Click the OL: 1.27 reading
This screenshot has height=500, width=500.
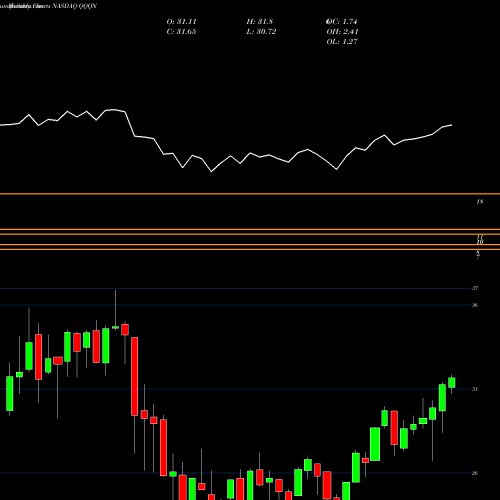[342, 42]
